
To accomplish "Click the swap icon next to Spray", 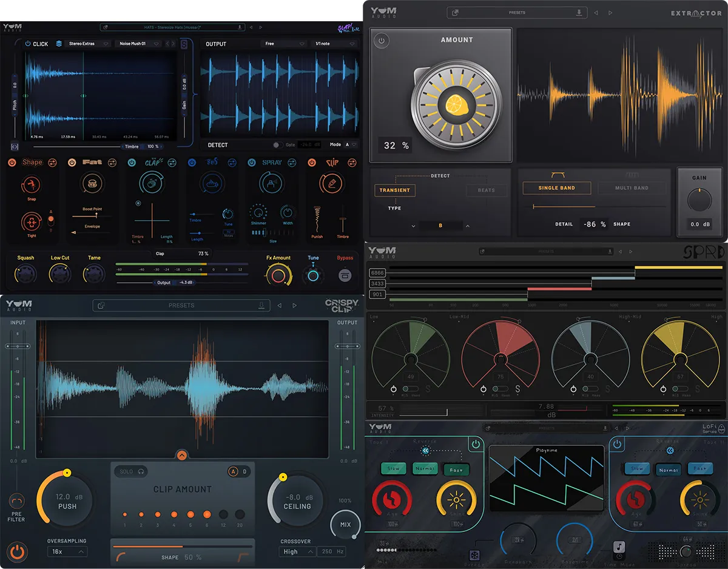I will (x=292, y=163).
